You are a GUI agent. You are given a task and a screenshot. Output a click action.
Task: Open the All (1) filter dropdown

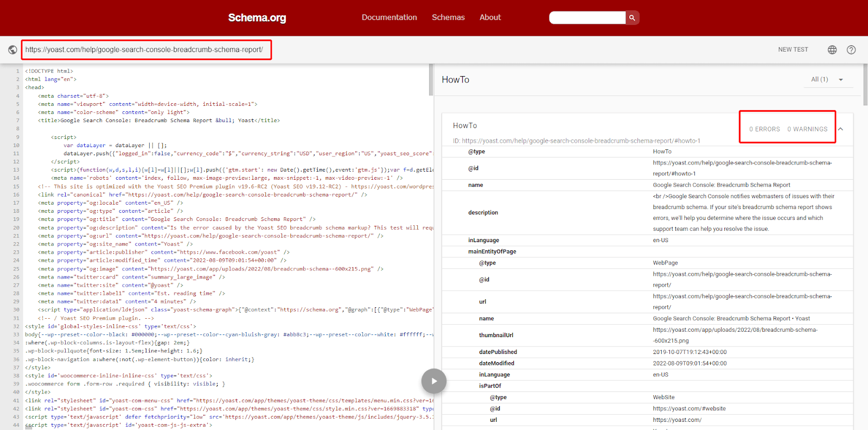coord(828,79)
